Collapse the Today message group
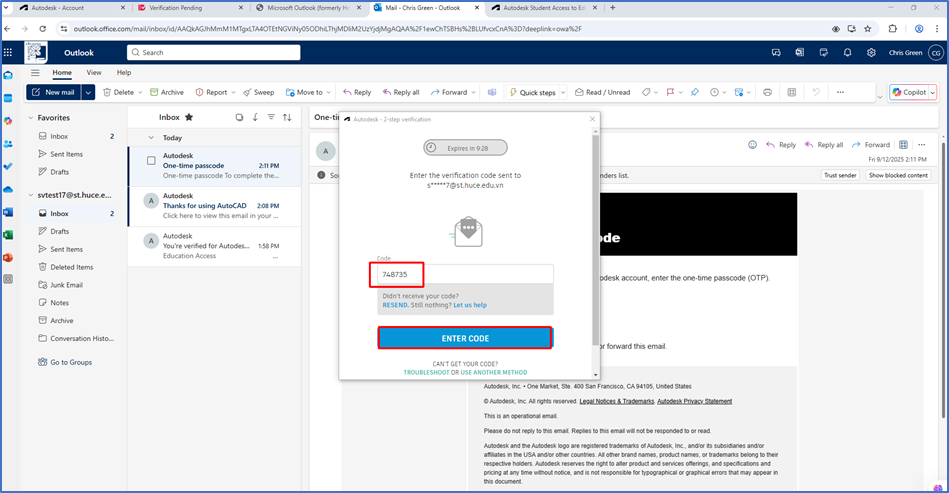The image size is (949, 493). click(x=151, y=138)
